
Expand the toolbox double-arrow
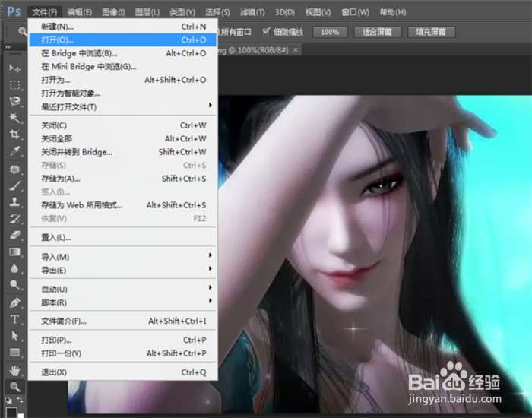point(8,47)
